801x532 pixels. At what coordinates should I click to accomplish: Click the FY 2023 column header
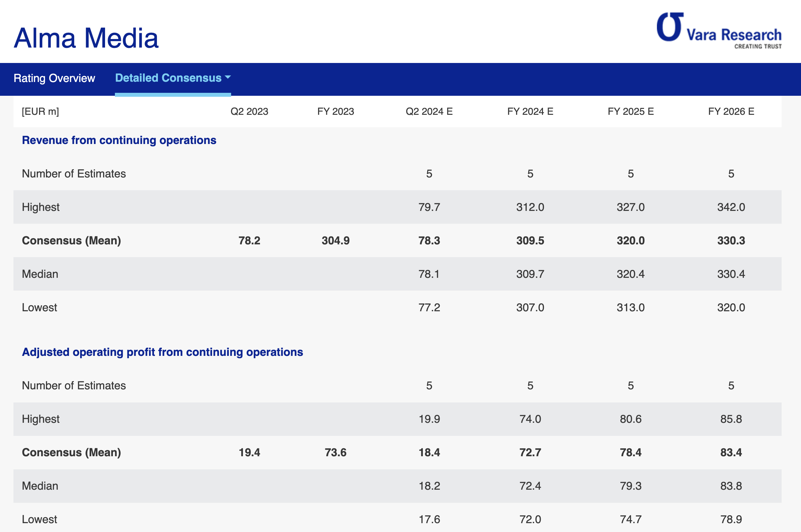[336, 112]
